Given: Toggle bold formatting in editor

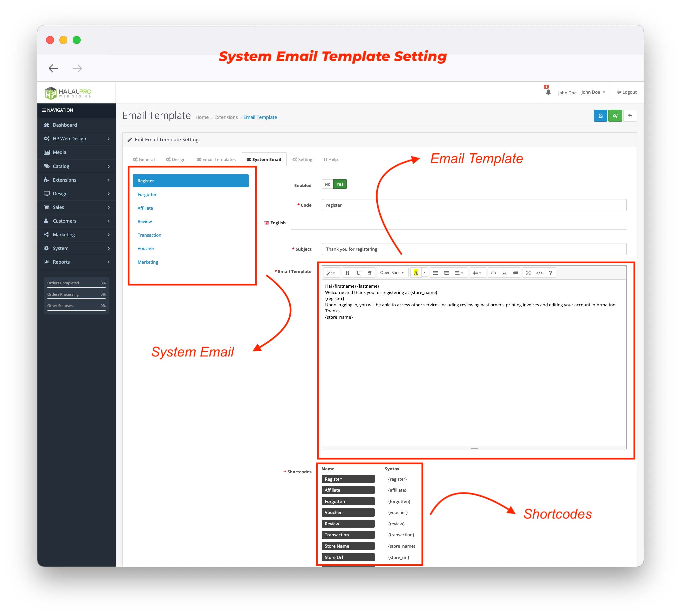Looking at the screenshot, I should point(347,273).
